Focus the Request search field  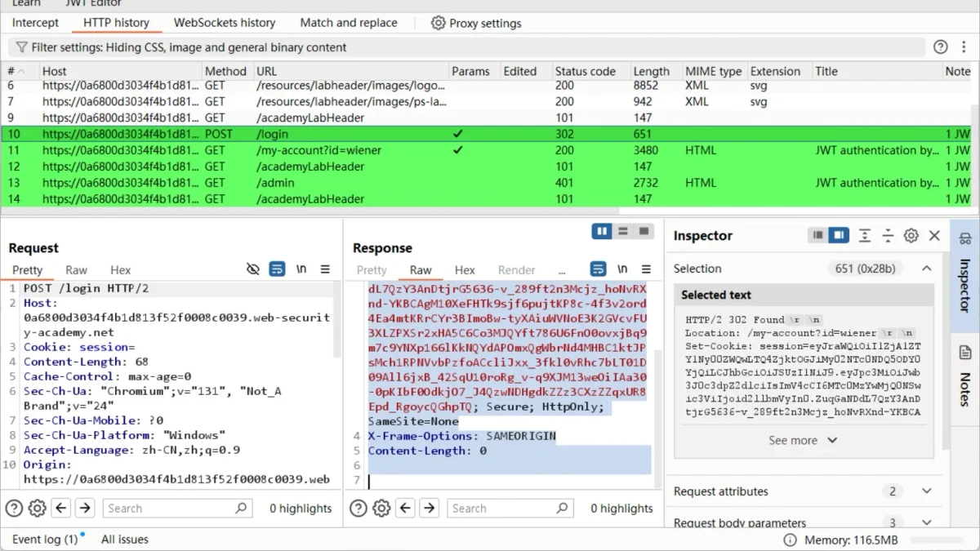pos(177,509)
